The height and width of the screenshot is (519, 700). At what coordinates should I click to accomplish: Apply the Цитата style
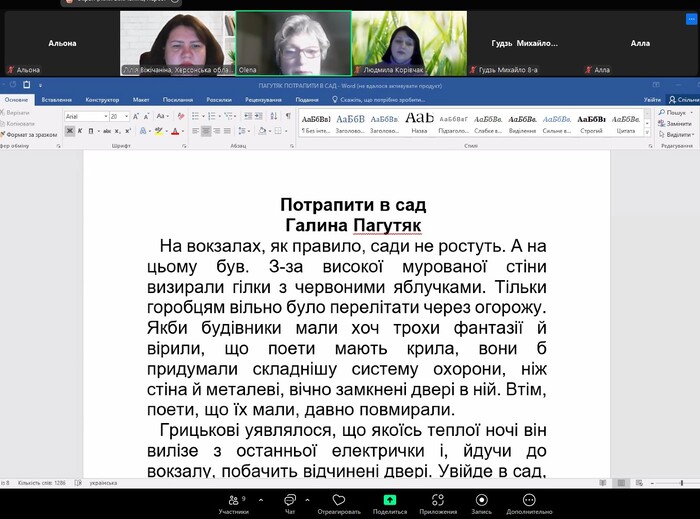point(626,123)
